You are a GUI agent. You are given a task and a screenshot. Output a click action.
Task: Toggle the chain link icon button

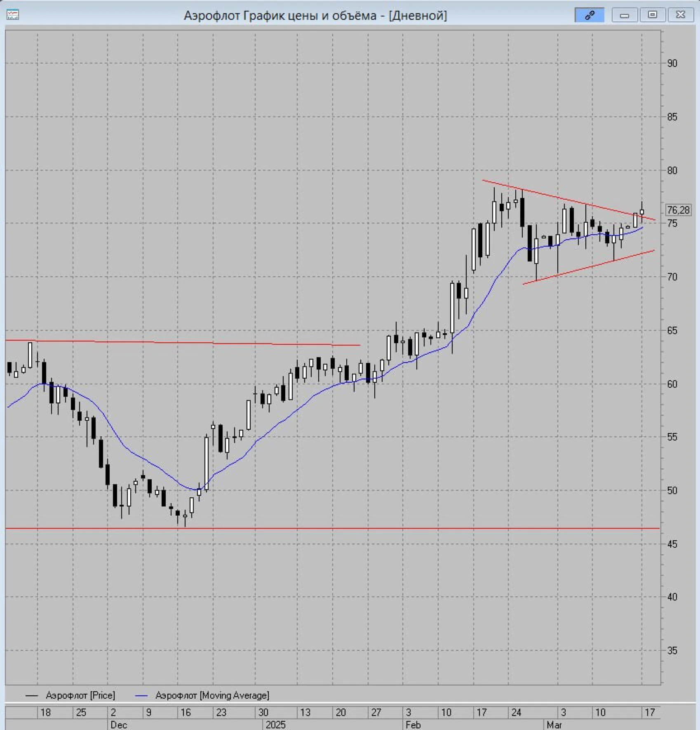[590, 15]
